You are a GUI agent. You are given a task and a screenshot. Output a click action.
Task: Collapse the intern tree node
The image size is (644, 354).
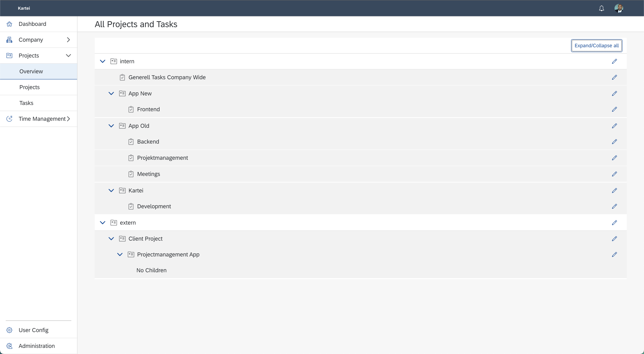[102, 61]
